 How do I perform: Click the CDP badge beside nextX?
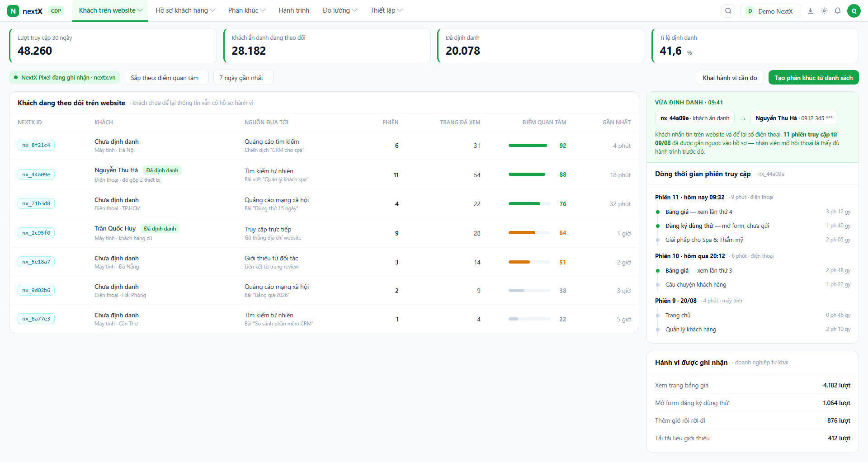click(x=56, y=11)
